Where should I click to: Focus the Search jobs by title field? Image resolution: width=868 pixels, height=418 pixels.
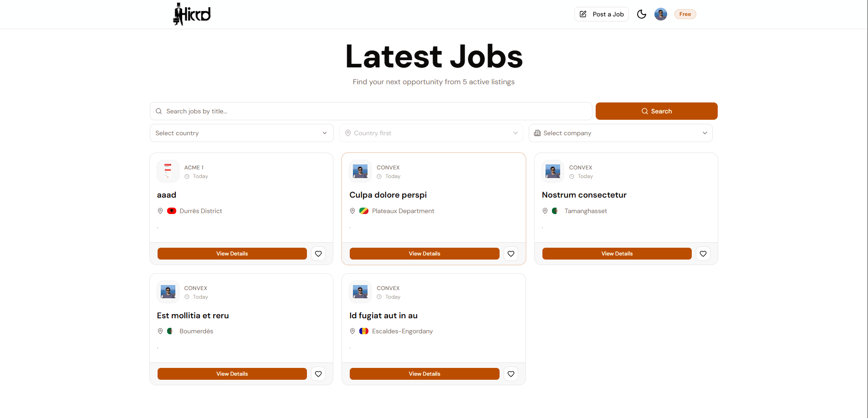click(x=371, y=111)
